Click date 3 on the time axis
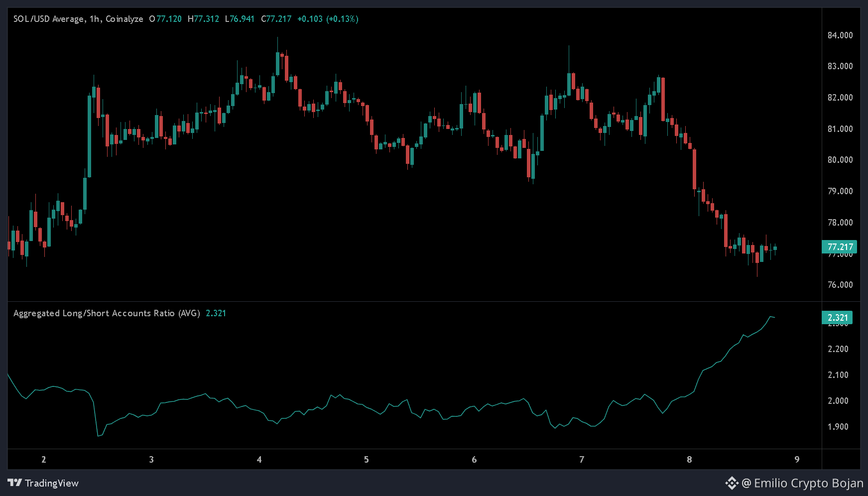Image resolution: width=868 pixels, height=496 pixels. (151, 460)
